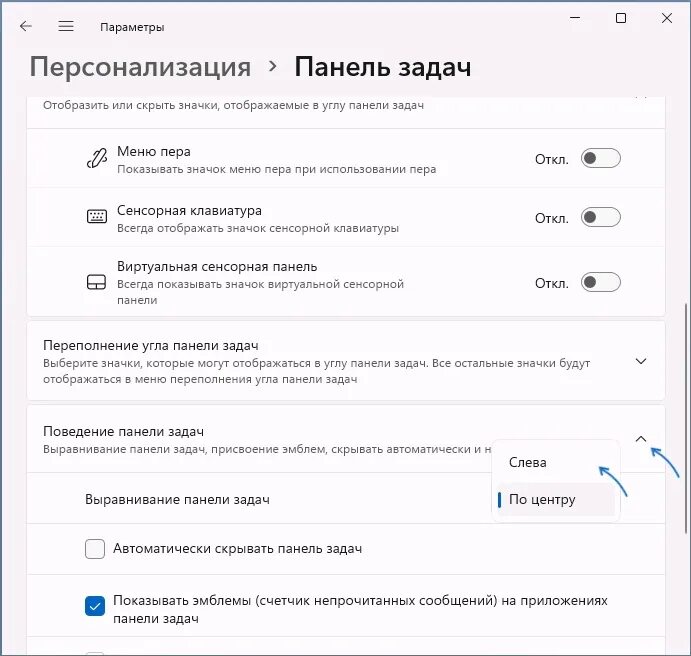Viewport: 691px width, 656px height.
Task: Enable the Сенсорная клавиатура toggle
Action: tap(601, 217)
